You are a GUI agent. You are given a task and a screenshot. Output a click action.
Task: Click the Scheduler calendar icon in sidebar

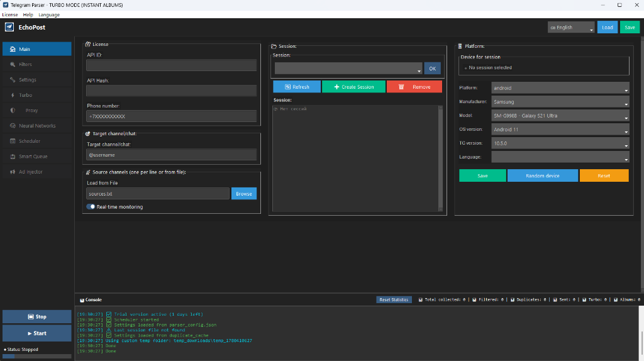pyautogui.click(x=13, y=141)
